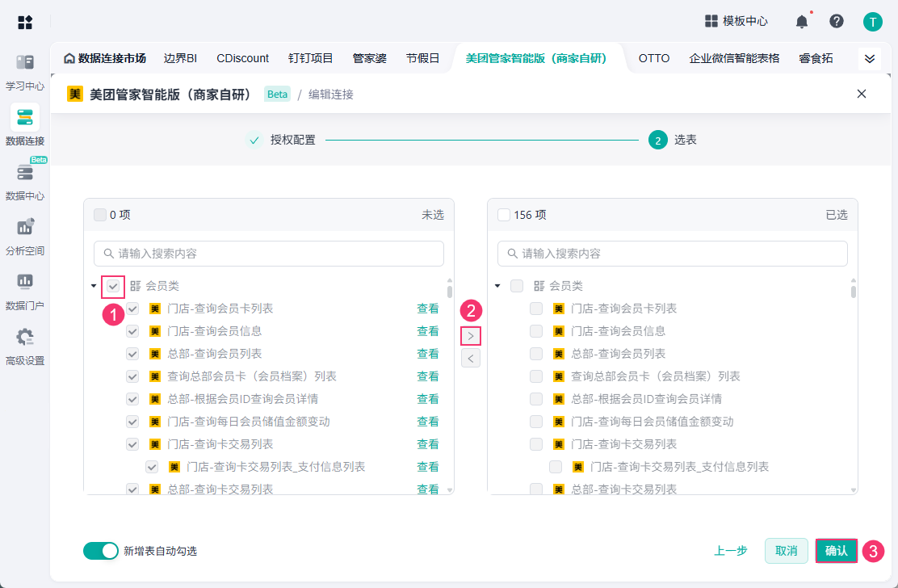Open 数据连接 in the sidebar
Image resolution: width=898 pixels, height=588 pixels.
pyautogui.click(x=24, y=126)
